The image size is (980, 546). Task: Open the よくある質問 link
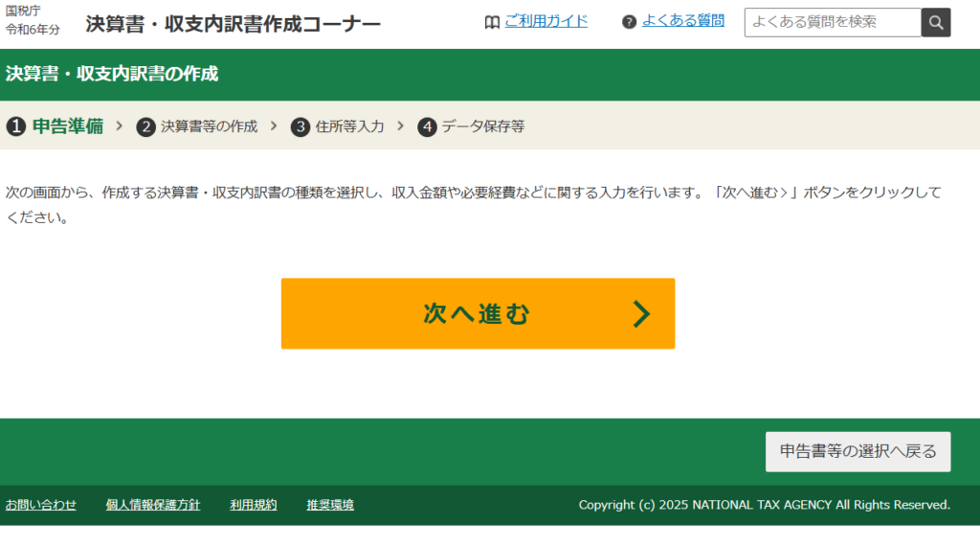[x=682, y=21]
